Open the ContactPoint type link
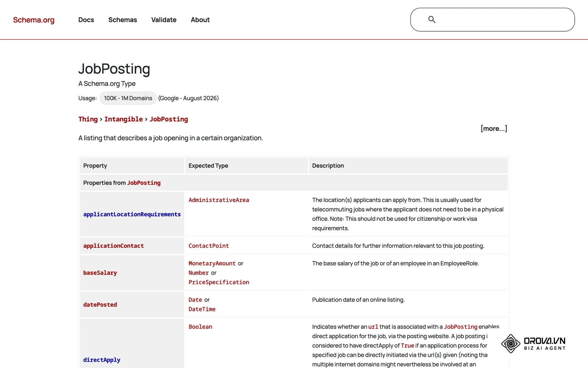Viewport: 588px width, 368px height. pos(209,246)
